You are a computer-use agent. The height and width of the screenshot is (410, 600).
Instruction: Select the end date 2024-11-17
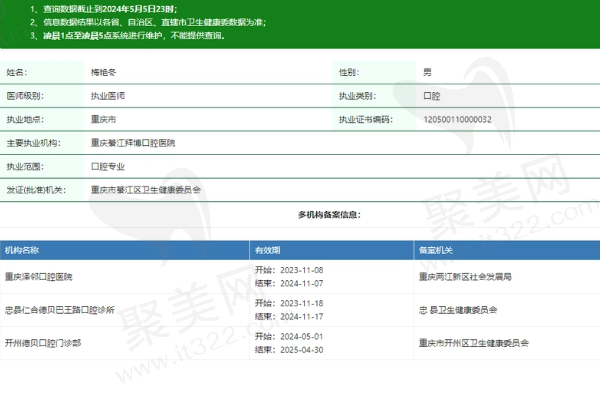pyautogui.click(x=302, y=317)
